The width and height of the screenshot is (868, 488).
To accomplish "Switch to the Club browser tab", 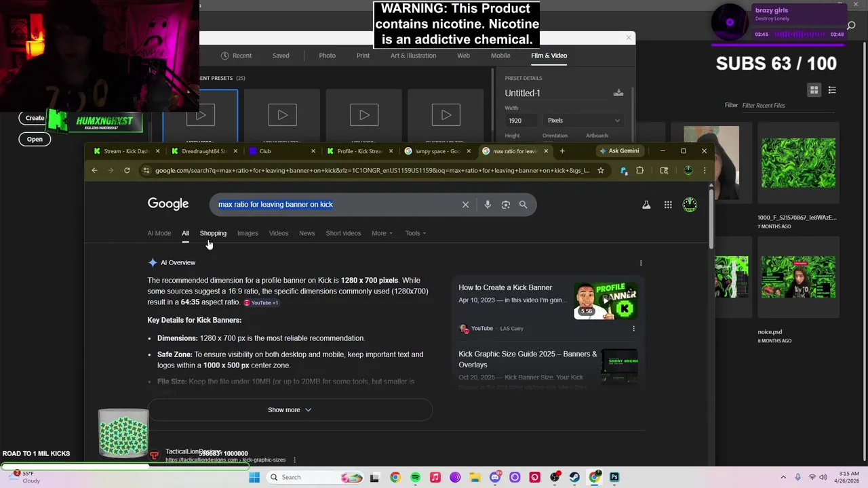I will point(281,151).
